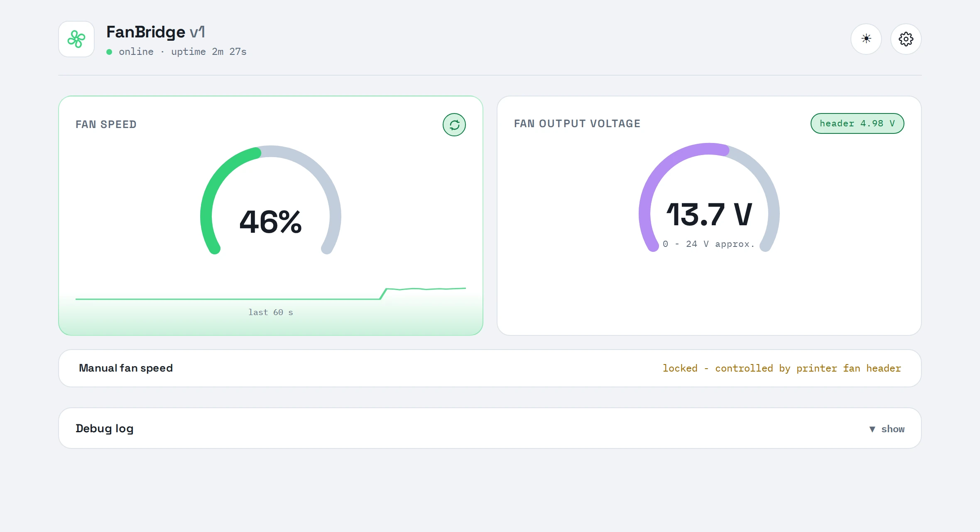The width and height of the screenshot is (980, 532).
Task: Toggle the light/dark theme sun icon
Action: [x=866, y=39]
